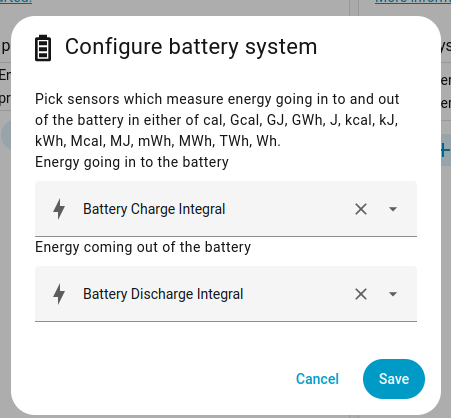Save the battery system configuration
Image resolution: width=451 pixels, height=418 pixels.
394,379
